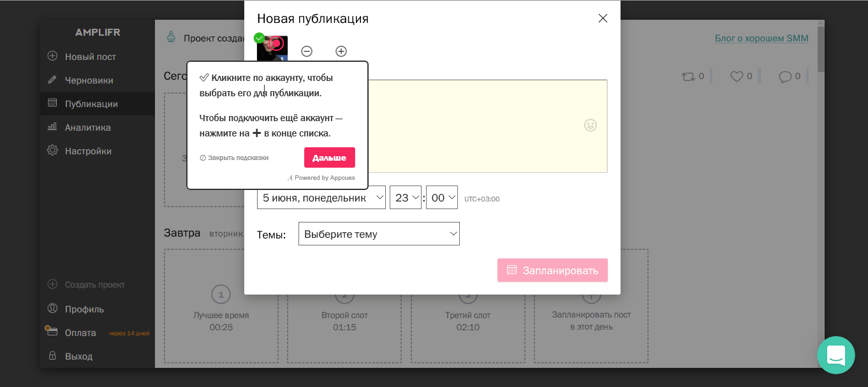868x387 pixels.
Task: Click the cupcake project icon
Action: (171, 37)
